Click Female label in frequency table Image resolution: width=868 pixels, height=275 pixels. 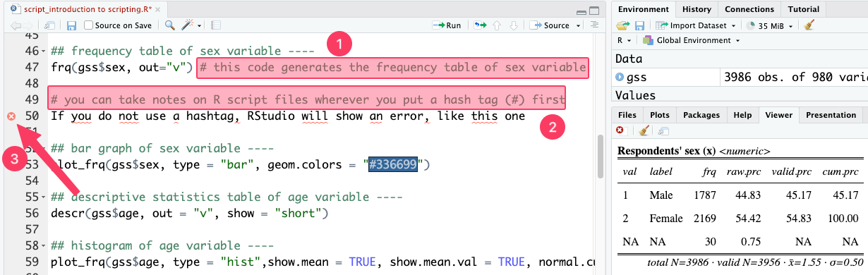coord(666,218)
